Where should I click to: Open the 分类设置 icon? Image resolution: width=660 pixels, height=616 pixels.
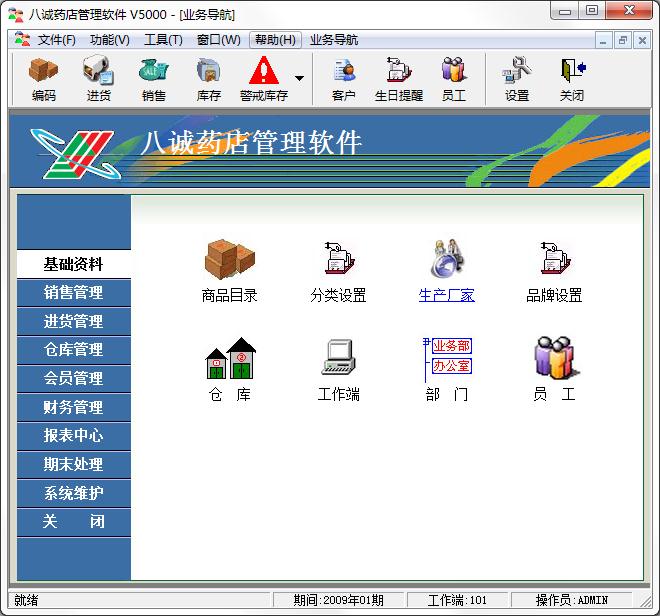[x=338, y=258]
